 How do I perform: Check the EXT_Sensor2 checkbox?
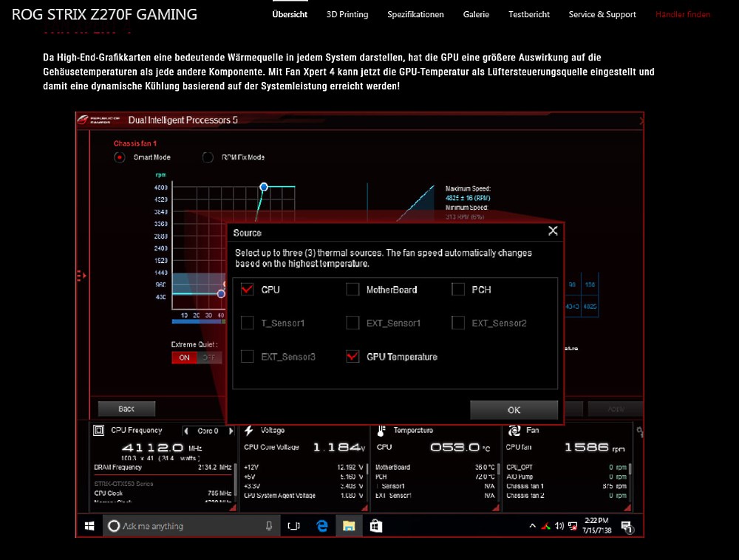tap(458, 323)
